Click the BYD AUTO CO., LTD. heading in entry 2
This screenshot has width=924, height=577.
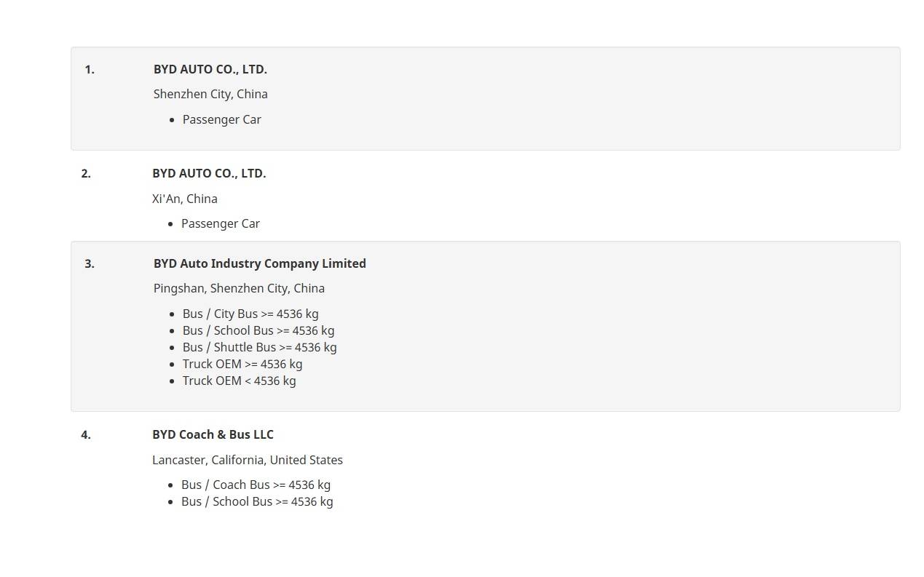tap(209, 173)
